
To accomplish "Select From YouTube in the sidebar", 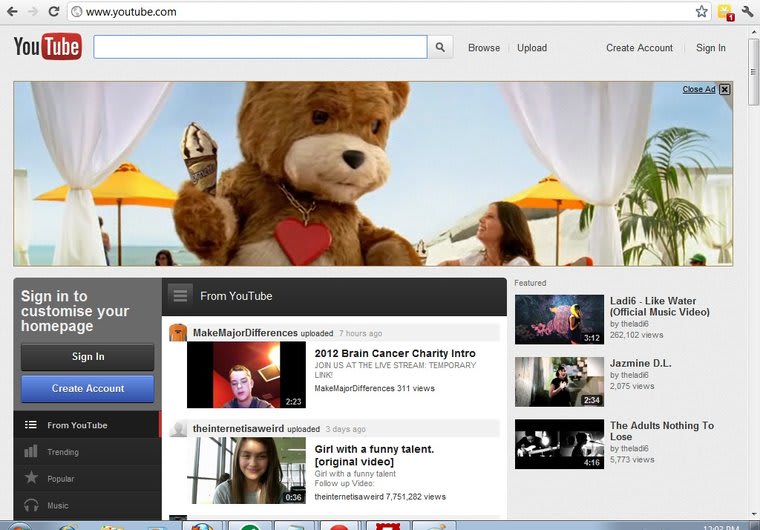I will pyautogui.click(x=87, y=425).
